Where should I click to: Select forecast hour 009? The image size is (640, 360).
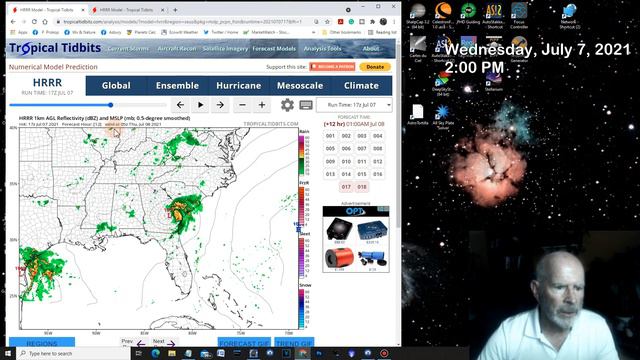pyautogui.click(x=330, y=162)
